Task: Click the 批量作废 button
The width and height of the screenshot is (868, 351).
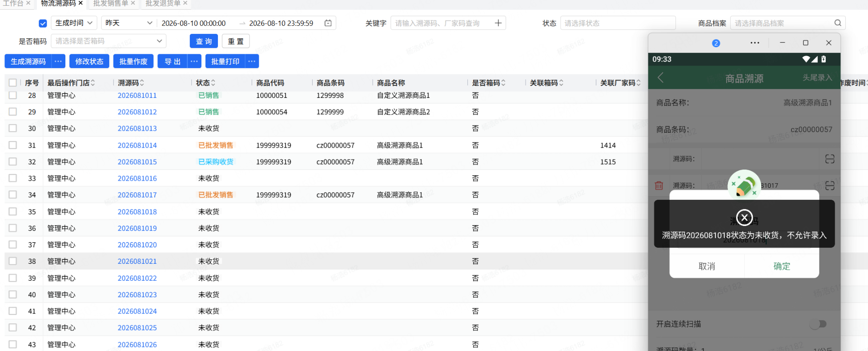Action: pyautogui.click(x=133, y=61)
